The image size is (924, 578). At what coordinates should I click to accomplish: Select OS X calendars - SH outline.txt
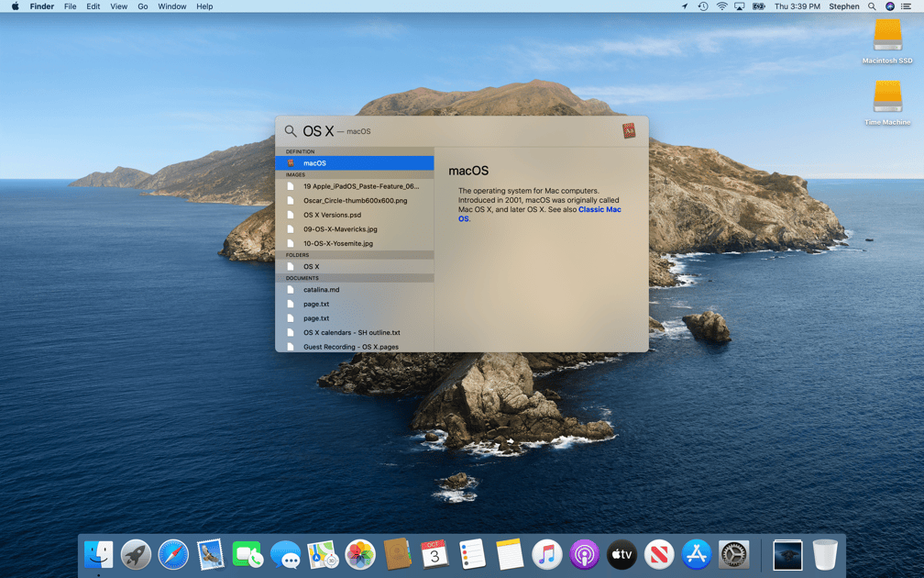pos(355,333)
